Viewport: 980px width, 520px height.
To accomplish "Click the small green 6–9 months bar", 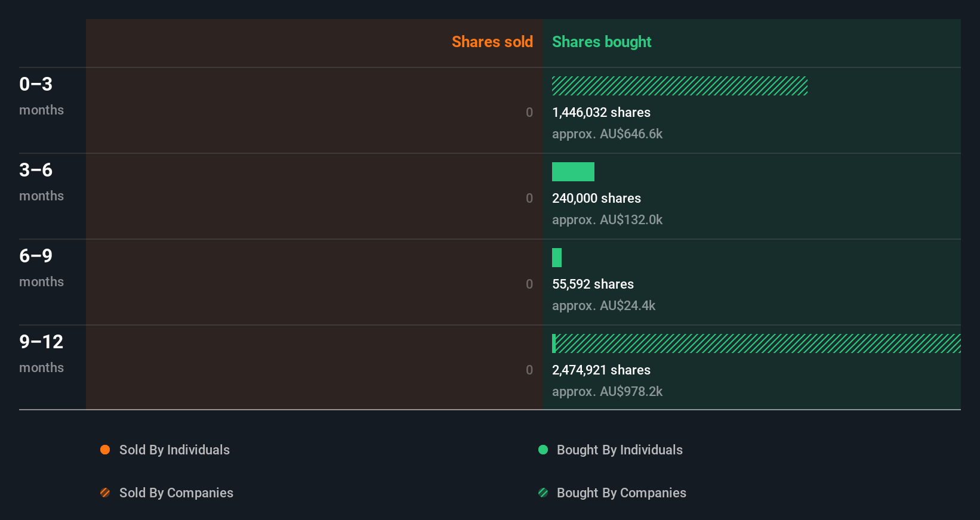I will tap(557, 258).
